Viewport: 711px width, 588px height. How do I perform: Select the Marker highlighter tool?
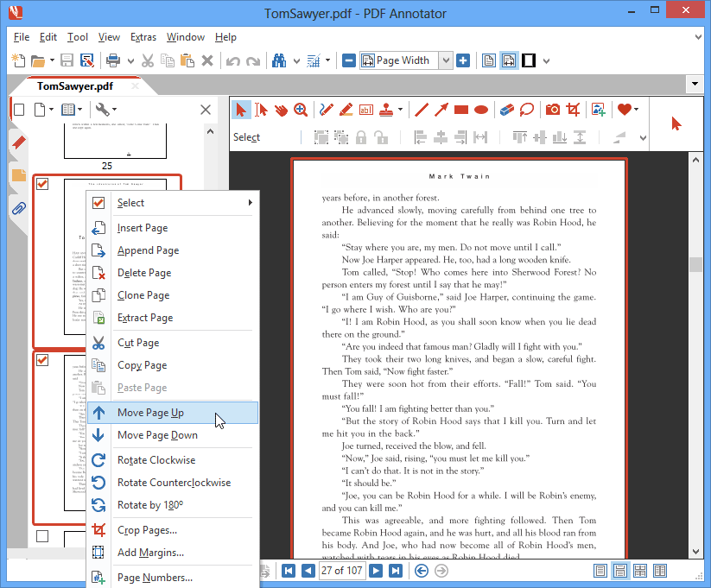click(346, 110)
